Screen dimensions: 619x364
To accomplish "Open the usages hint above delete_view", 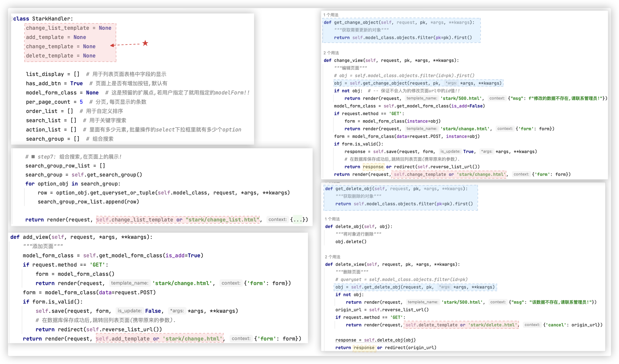I will point(332,257).
